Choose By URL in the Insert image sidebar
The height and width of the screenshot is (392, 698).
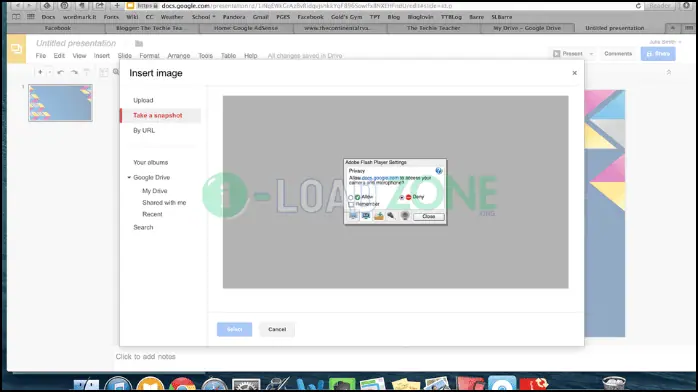(x=144, y=130)
